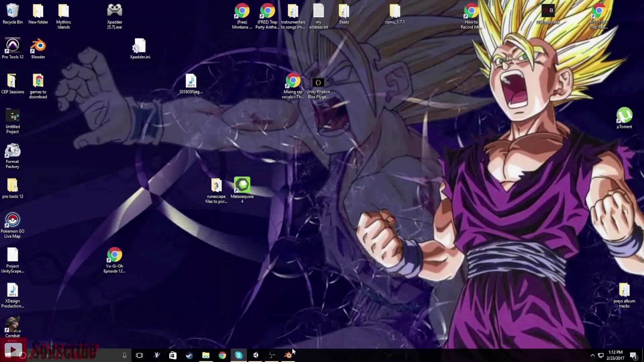Open Project UnityScape file
644x362 pixels.
pos(13,261)
